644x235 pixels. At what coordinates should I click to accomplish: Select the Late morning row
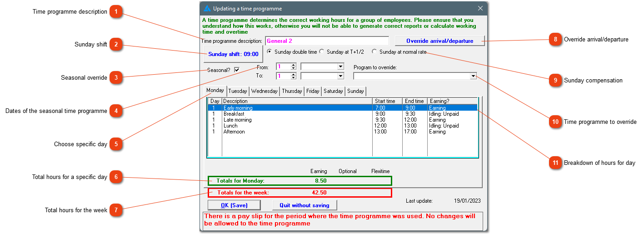coord(343,120)
